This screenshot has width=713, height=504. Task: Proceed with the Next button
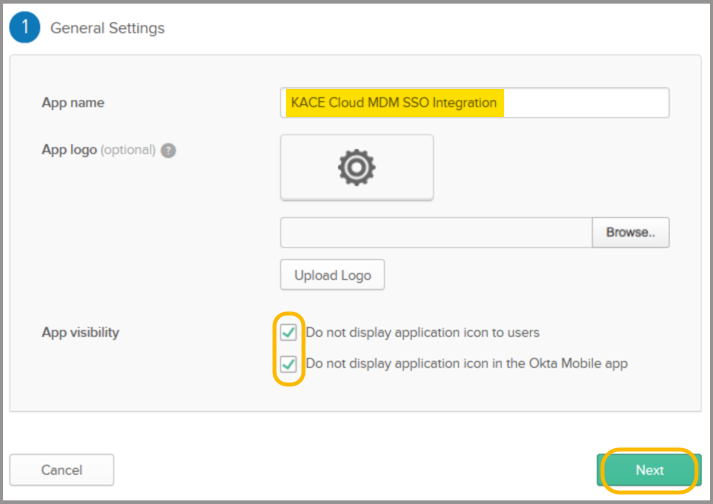[649, 470]
